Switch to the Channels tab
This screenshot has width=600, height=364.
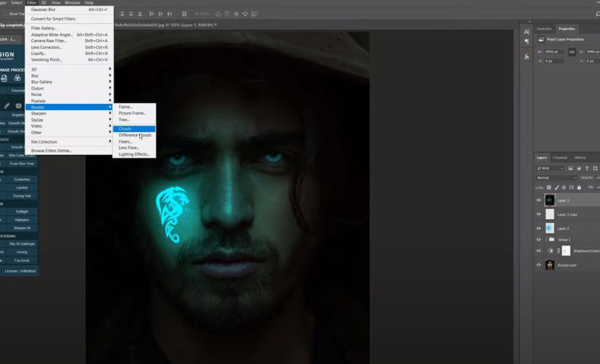tap(560, 158)
